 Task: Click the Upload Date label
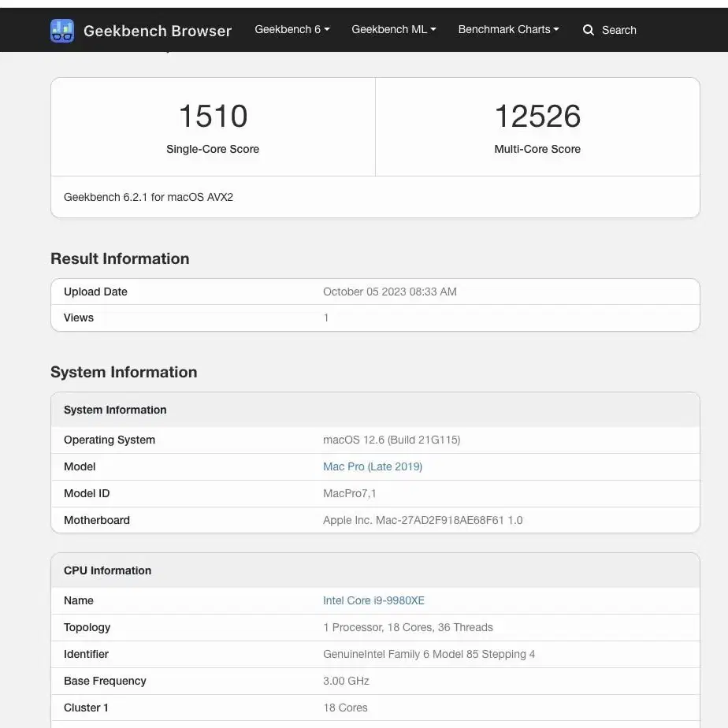coord(95,292)
